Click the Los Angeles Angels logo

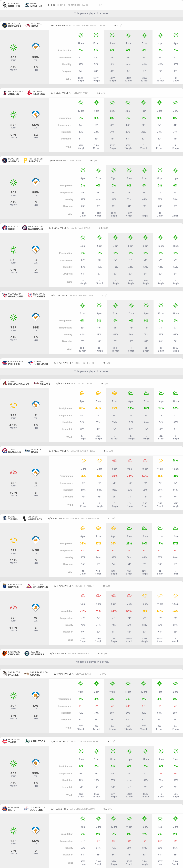pos(5,93)
